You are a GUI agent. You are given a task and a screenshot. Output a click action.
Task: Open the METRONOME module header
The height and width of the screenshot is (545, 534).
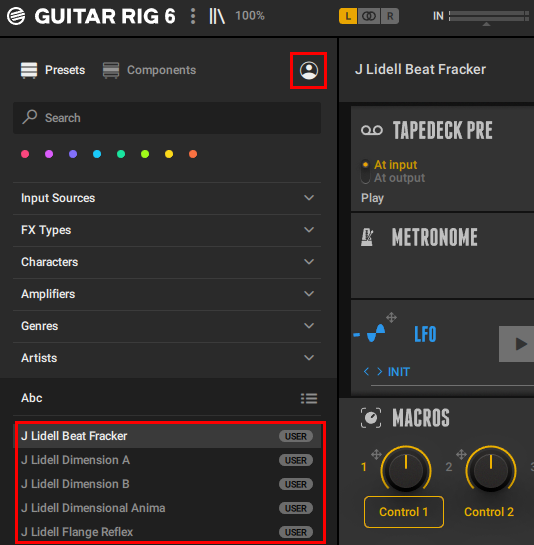435,237
